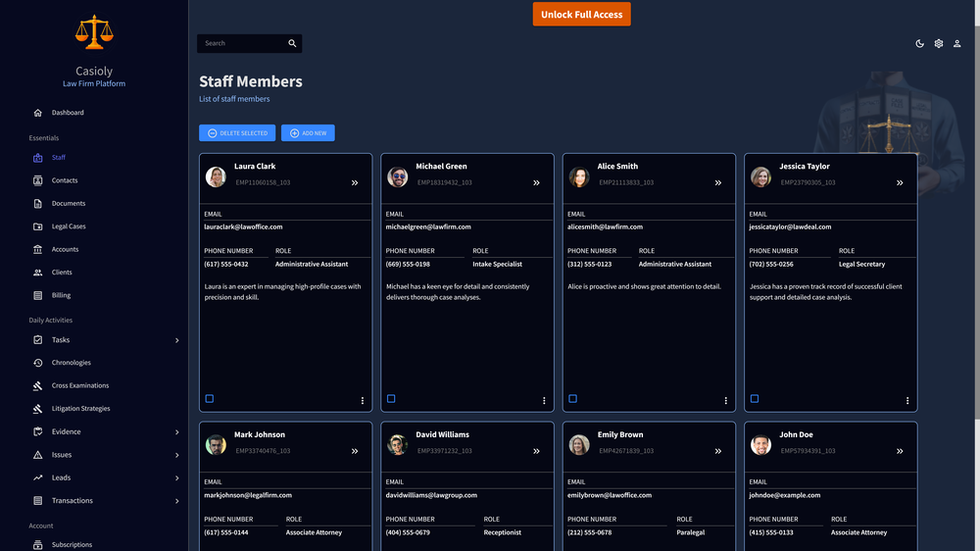980x551 pixels.
Task: Expand the Leads submenu chevron
Action: pyautogui.click(x=176, y=477)
